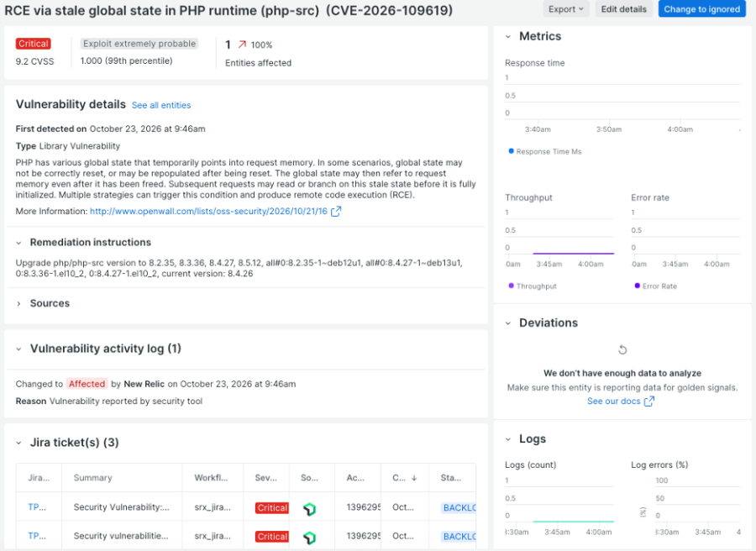
Task: Click the purple Throughput chart line
Action: coord(573,253)
